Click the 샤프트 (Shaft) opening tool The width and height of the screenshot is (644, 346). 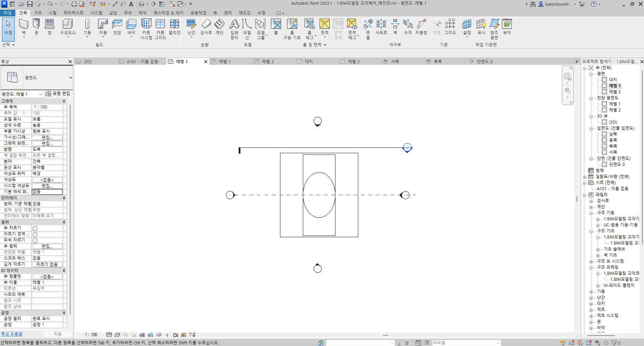coord(381,27)
